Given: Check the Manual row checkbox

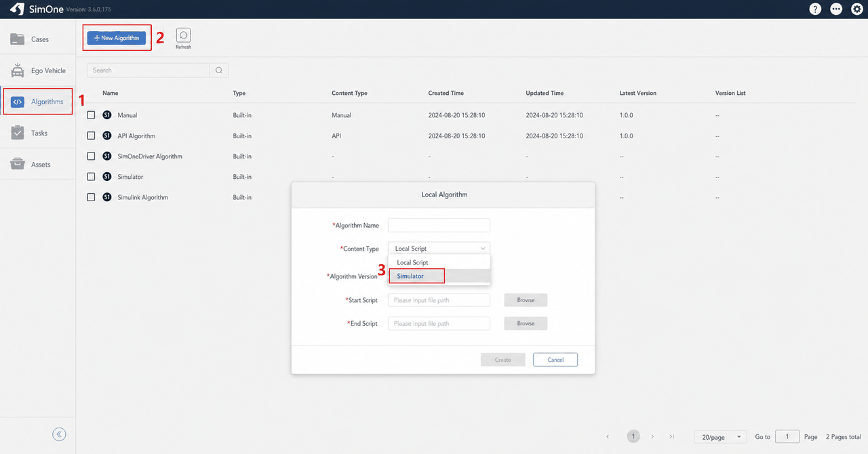Looking at the screenshot, I should [x=91, y=115].
